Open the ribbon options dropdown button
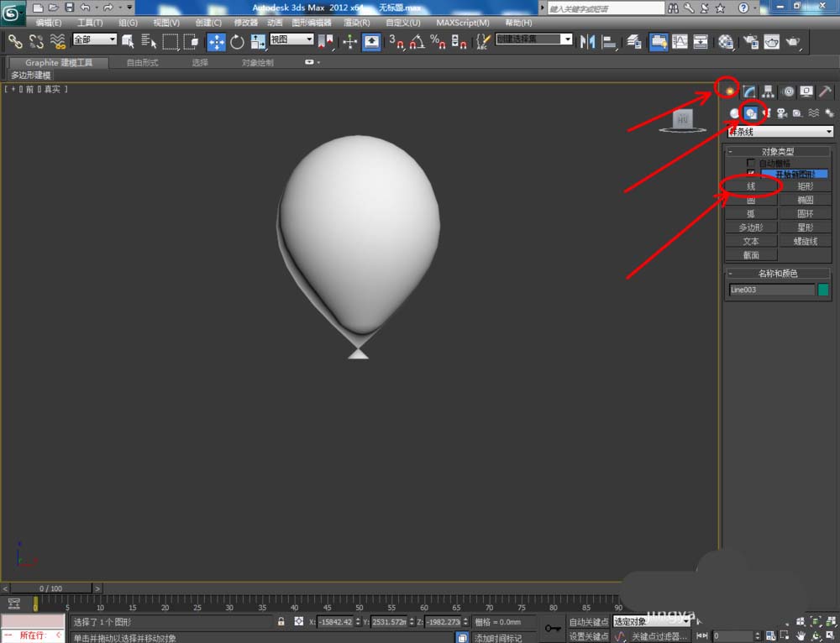The image size is (840, 643). point(311,62)
